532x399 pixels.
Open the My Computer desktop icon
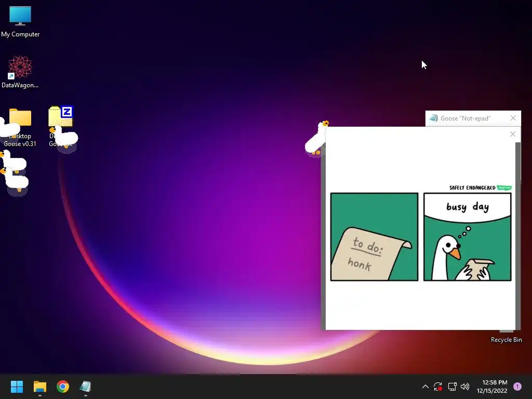pos(20,21)
